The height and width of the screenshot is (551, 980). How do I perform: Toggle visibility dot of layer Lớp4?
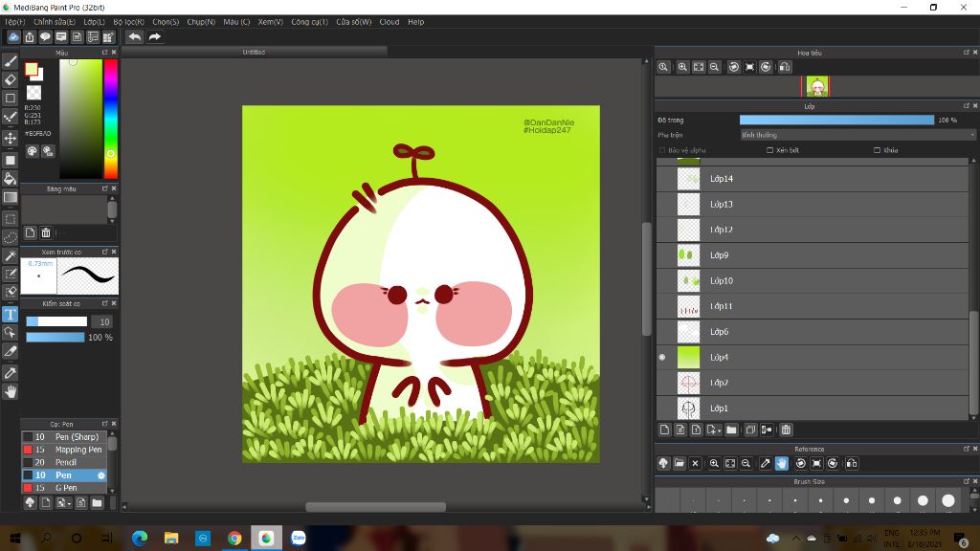(662, 358)
